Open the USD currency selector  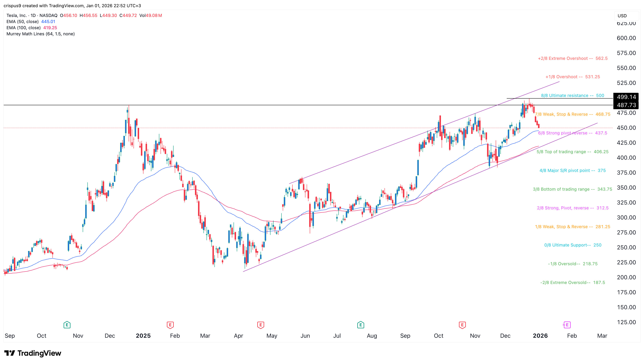point(623,16)
